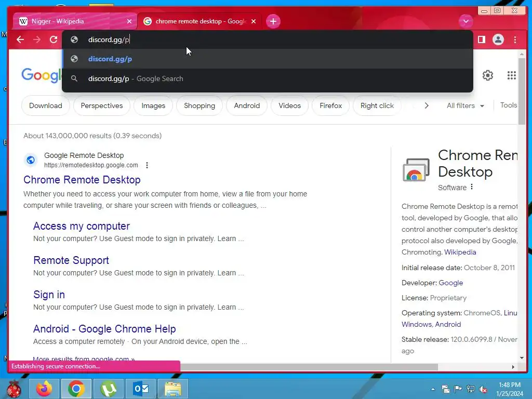Go back using the browser back arrow
Viewport: 532px width, 399px height.
click(x=20, y=39)
